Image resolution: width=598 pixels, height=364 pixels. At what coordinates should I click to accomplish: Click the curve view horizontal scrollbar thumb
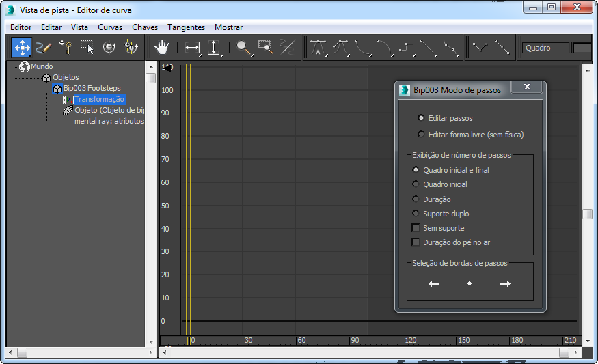coord(564,352)
